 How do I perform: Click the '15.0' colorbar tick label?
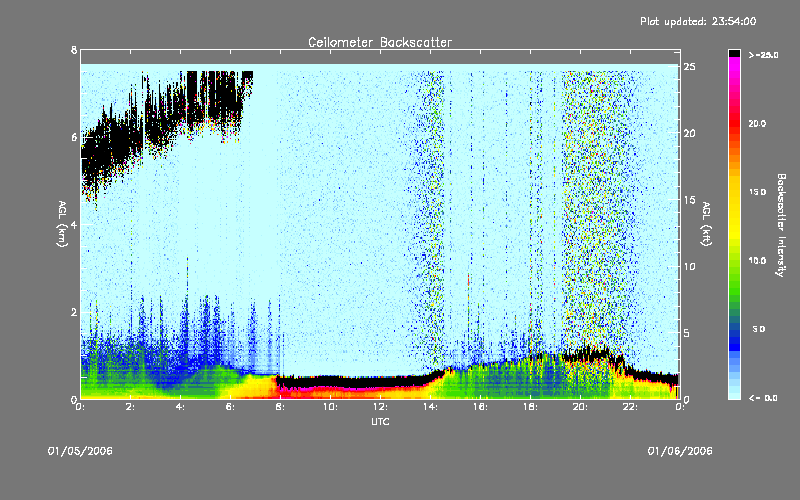tap(757, 192)
